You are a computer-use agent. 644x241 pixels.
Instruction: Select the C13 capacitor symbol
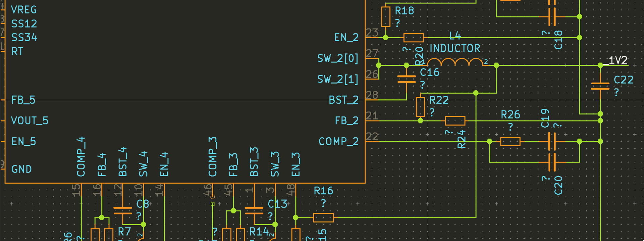(x=254, y=210)
